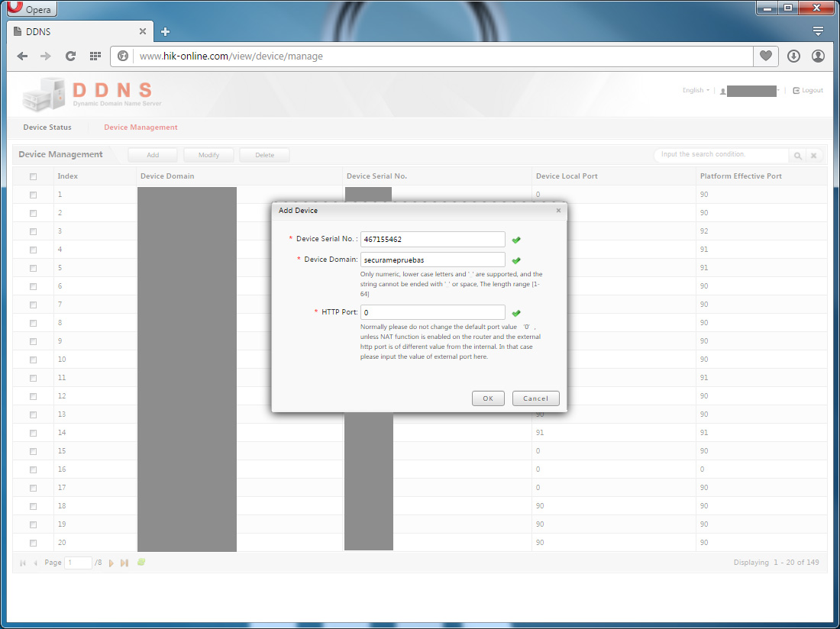Viewport: 840px width, 629px height.
Task: Clear the search condition with X icon
Action: coord(813,155)
